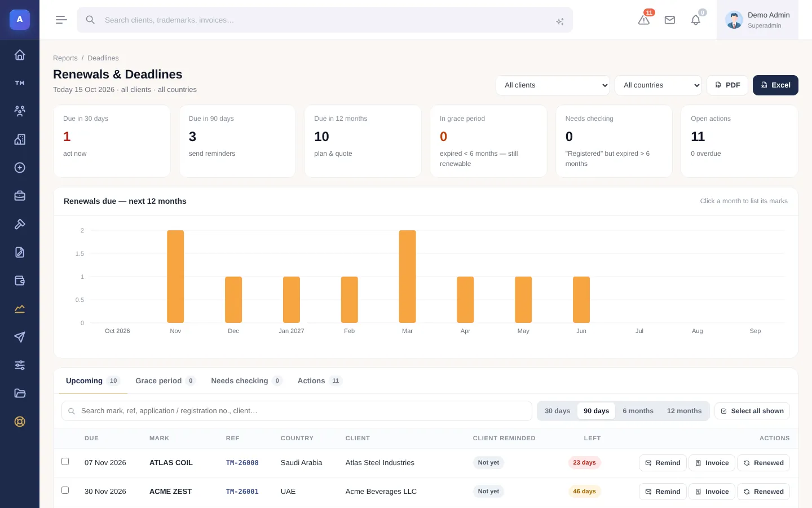
Task: Export report to Excel
Action: coord(775,85)
